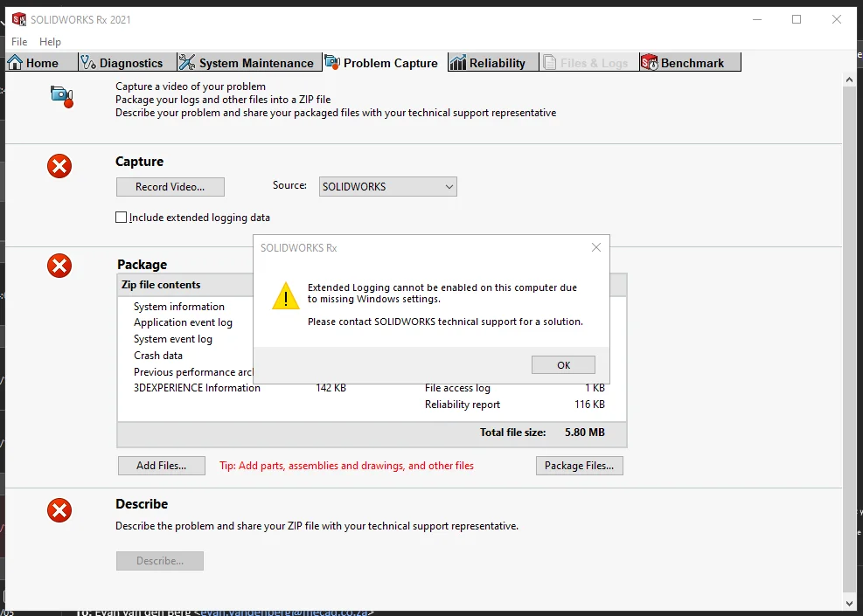Select System information in zip contents
Screen dimensions: 863x616
click(179, 307)
